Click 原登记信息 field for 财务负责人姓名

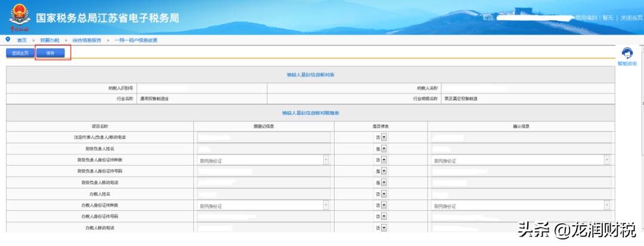264,149
